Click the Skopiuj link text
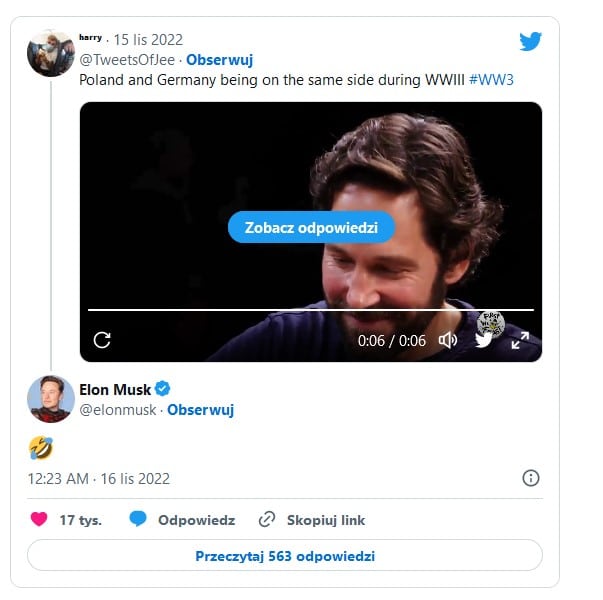 click(326, 520)
